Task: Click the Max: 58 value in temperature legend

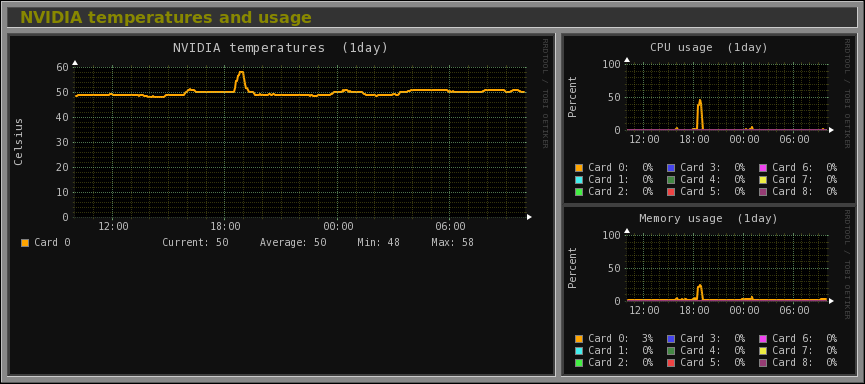Action: tap(452, 243)
